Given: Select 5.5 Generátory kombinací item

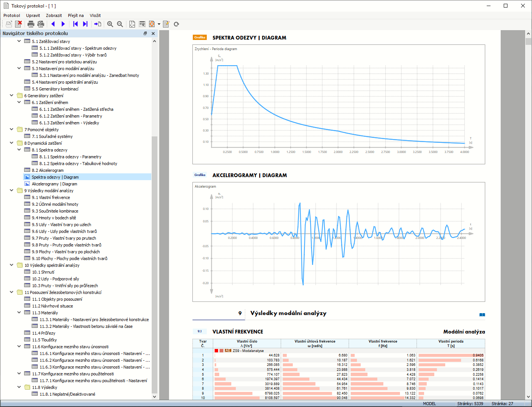Looking at the screenshot, I should [x=55, y=89].
